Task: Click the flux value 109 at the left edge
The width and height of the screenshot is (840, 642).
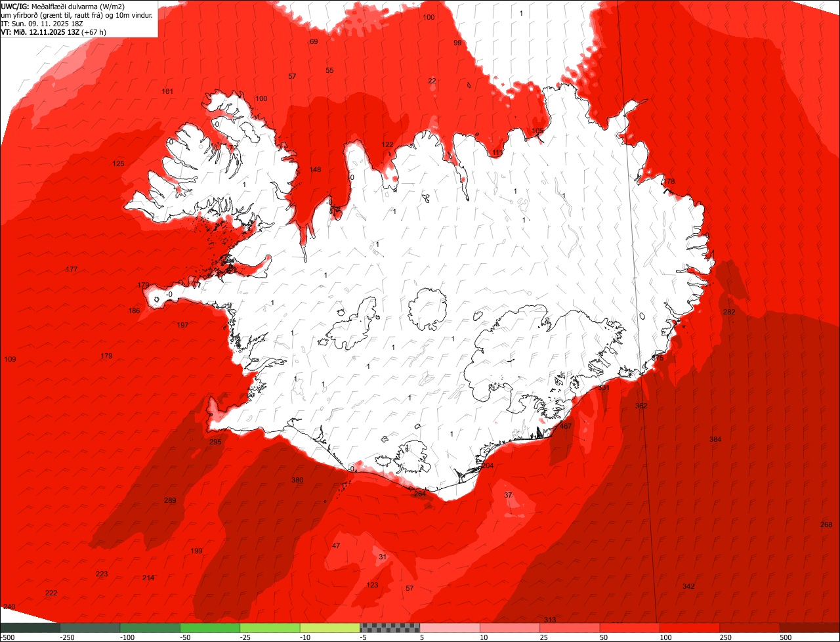Action: (10, 359)
